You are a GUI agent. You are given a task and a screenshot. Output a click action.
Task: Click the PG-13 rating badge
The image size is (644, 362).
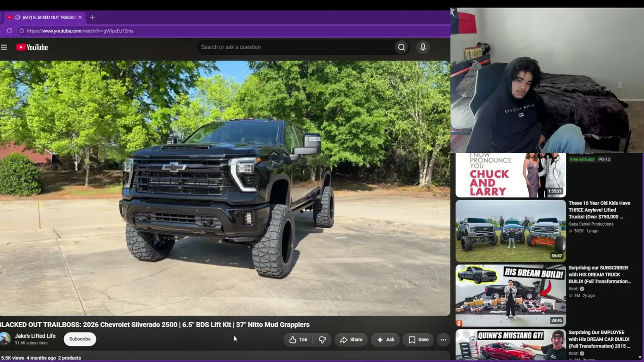tap(604, 159)
